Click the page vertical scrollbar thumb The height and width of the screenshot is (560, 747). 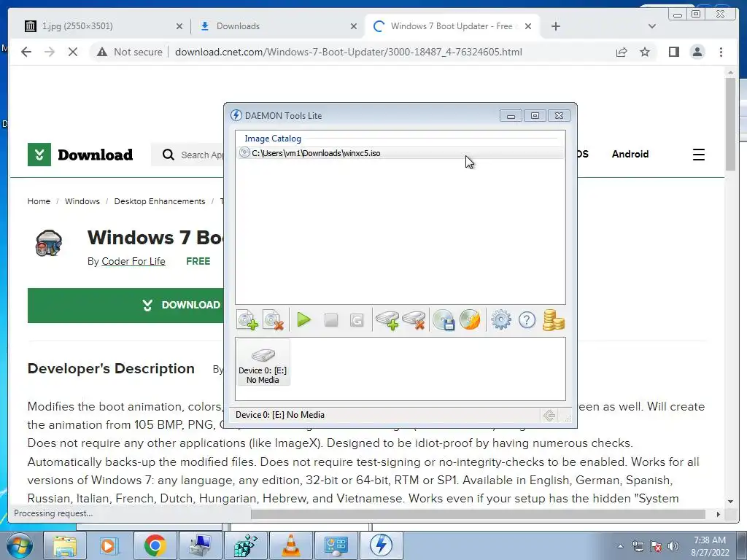tap(730, 124)
